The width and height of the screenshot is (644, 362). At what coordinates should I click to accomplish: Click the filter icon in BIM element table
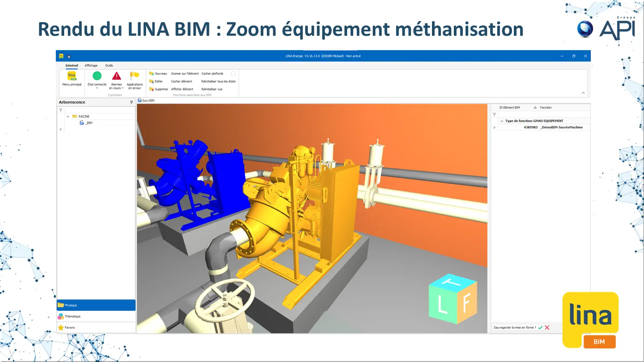[494, 114]
